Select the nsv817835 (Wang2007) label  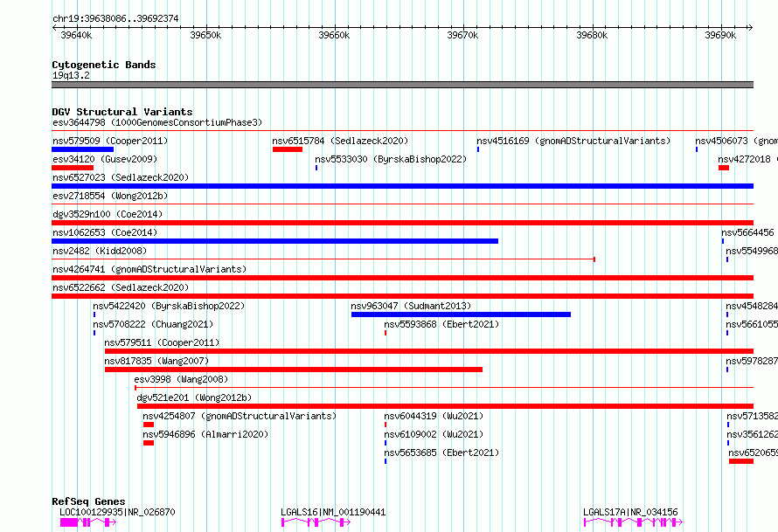(156, 361)
